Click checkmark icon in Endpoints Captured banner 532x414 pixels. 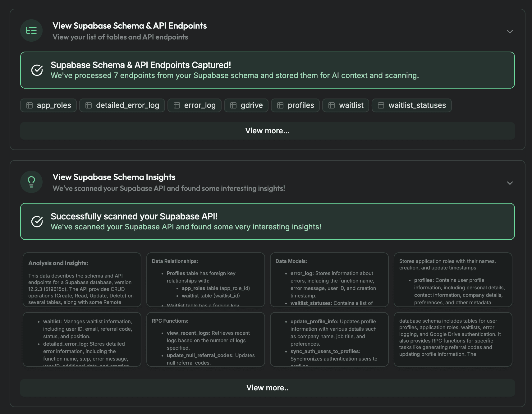[37, 70]
